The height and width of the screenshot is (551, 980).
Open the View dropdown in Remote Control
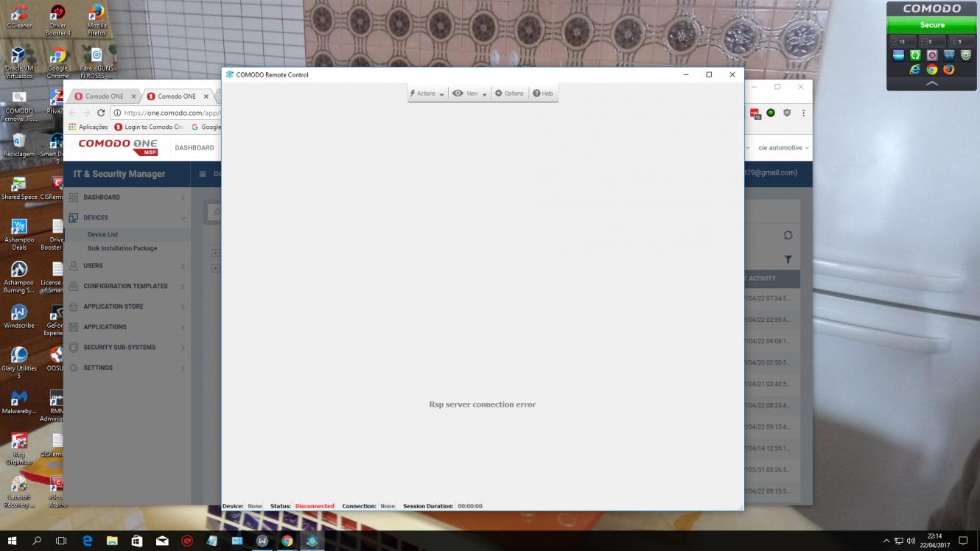pos(469,94)
